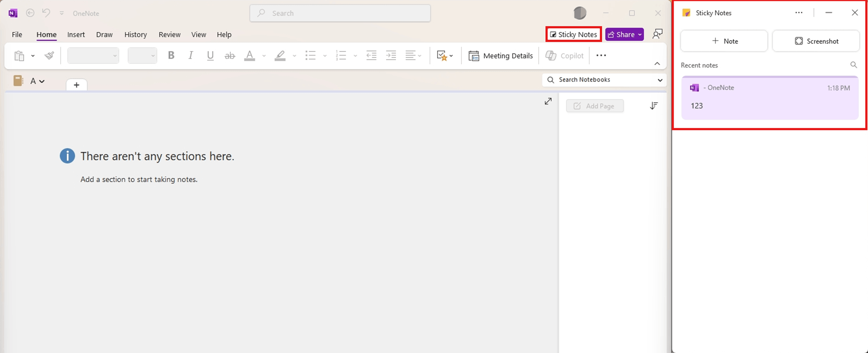Click the purple Share button
Screen dimensions: 868x353
click(x=624, y=34)
